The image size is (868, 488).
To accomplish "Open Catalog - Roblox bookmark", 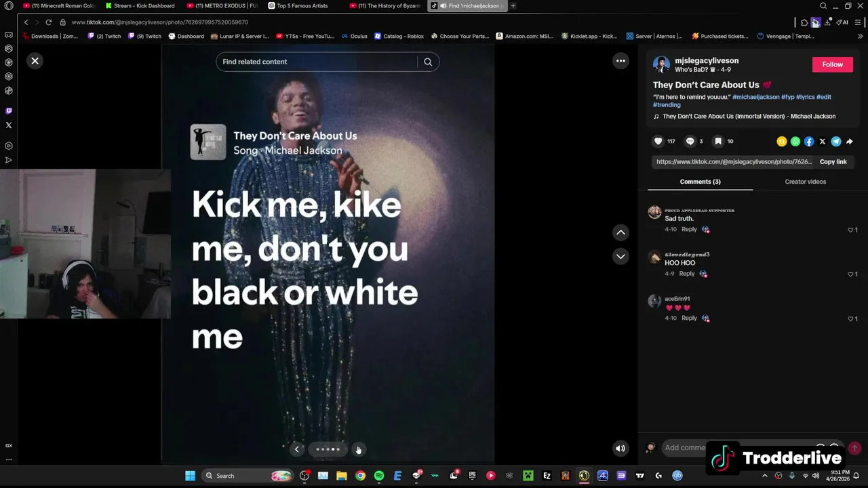I will [x=399, y=36].
